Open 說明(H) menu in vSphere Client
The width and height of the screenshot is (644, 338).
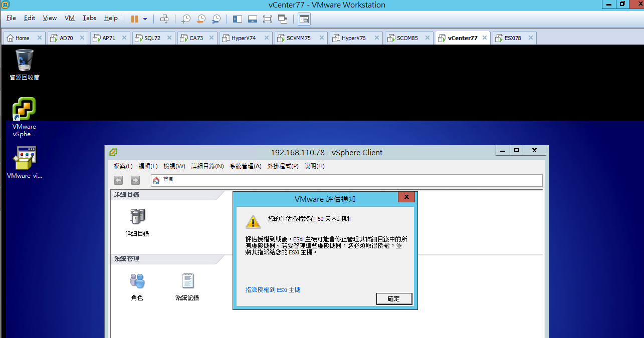[x=314, y=166]
